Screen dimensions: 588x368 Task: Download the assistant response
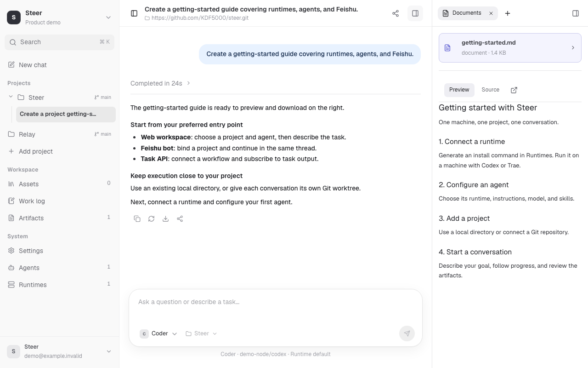pos(165,219)
